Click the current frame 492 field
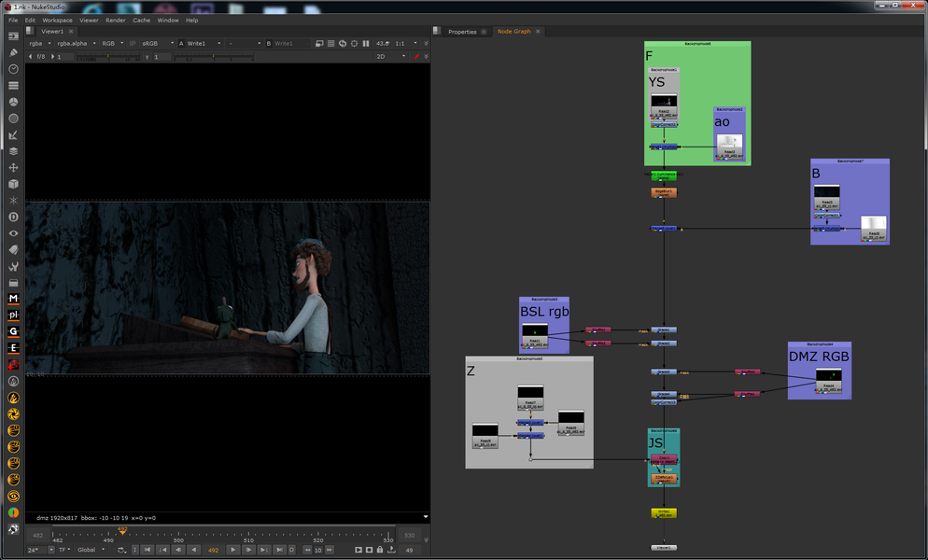 (213, 550)
